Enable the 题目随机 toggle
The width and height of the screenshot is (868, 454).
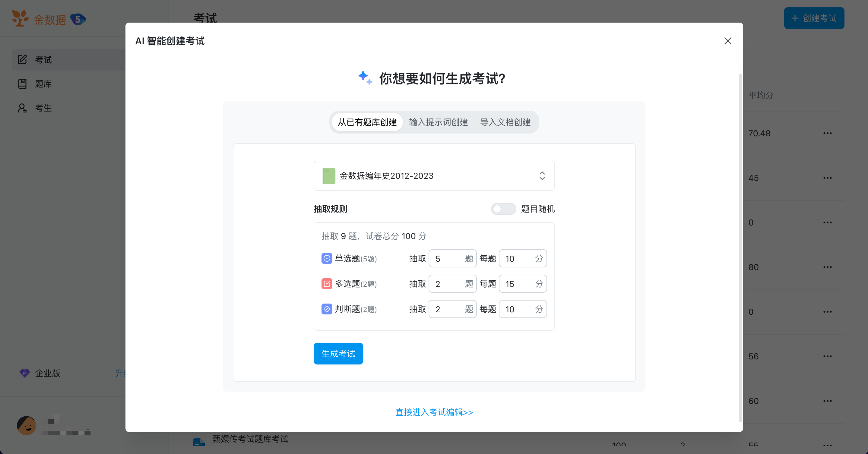click(503, 209)
